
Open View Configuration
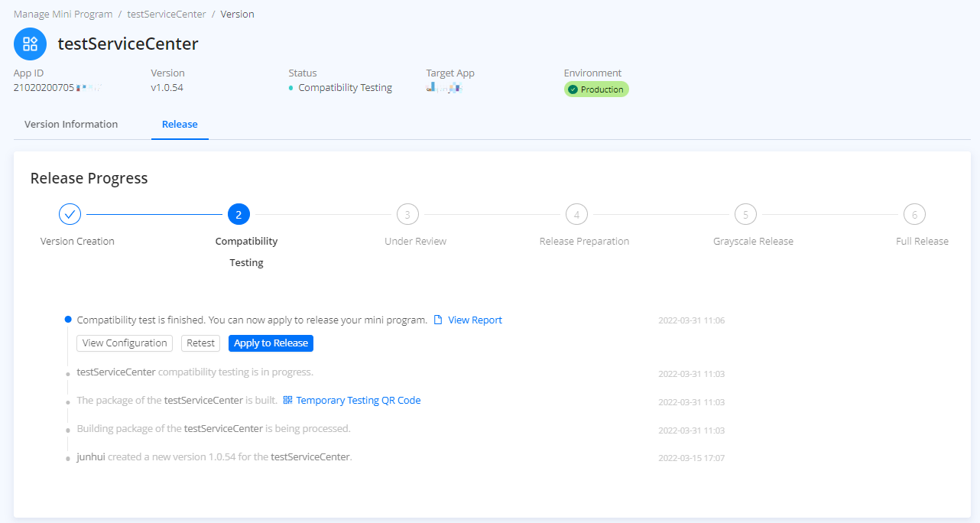point(125,343)
